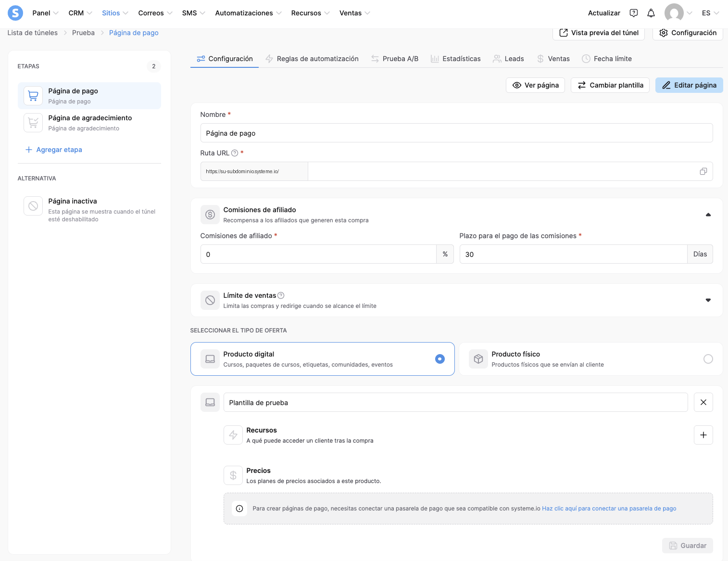Click the Editar página button

(x=689, y=85)
